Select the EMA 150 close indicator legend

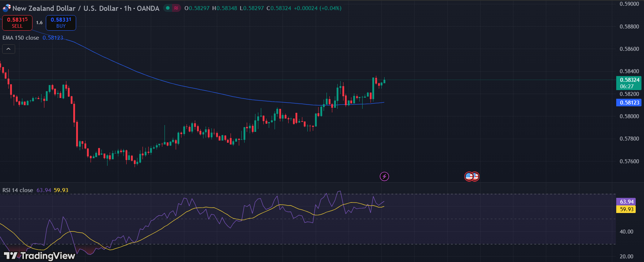pos(21,38)
